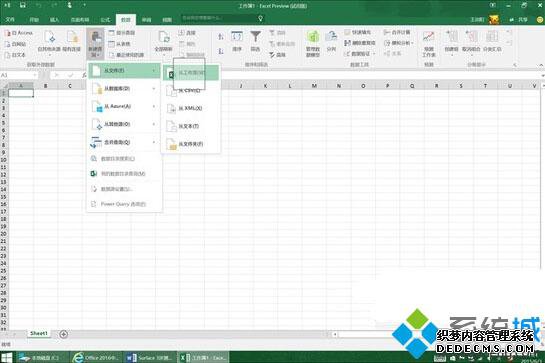Select column header M

[314, 86]
